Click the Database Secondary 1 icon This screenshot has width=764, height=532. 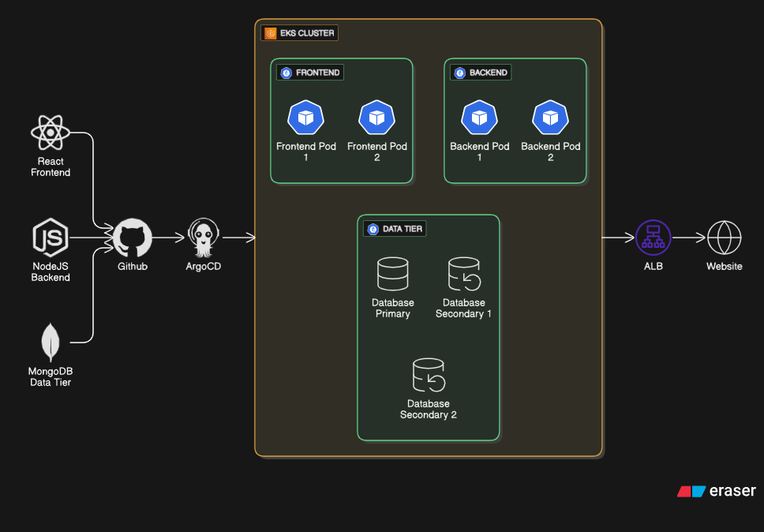pyautogui.click(x=464, y=274)
